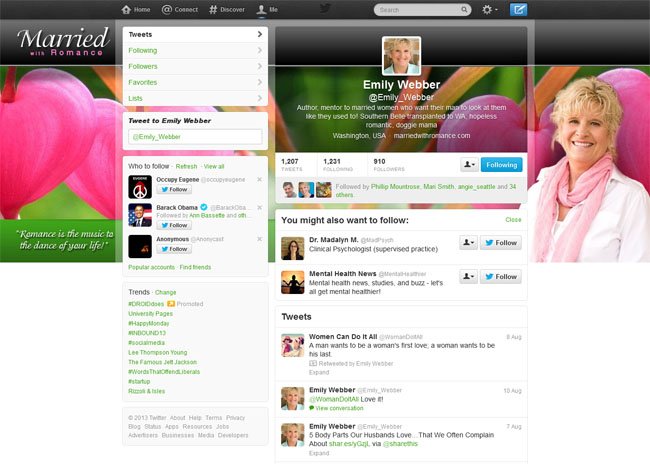The width and height of the screenshot is (650, 464).
Task: Click the Twitter bird logo in top bar
Action: coord(325,9)
